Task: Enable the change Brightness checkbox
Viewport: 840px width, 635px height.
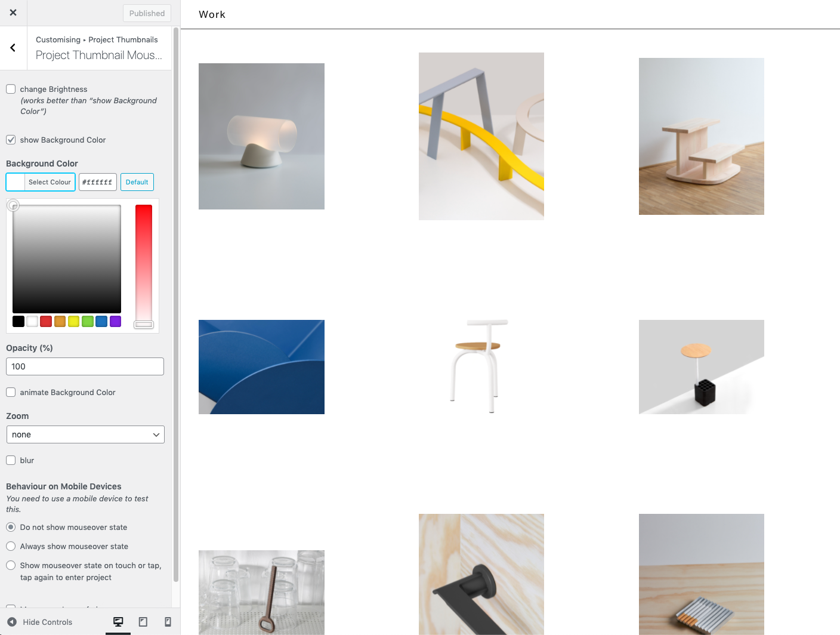Action: (x=11, y=89)
